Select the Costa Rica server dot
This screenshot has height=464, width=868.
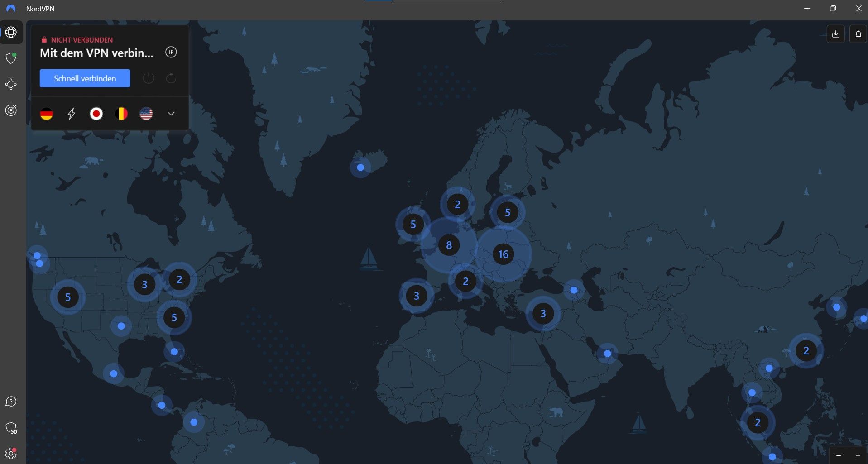point(162,405)
